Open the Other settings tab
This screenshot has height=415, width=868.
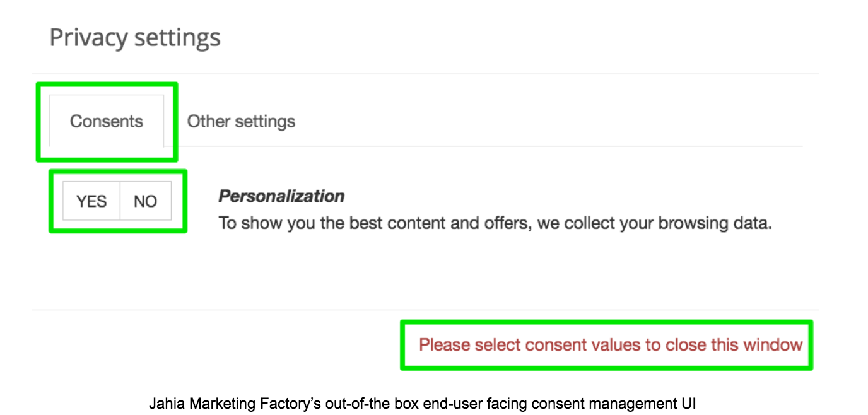(241, 121)
